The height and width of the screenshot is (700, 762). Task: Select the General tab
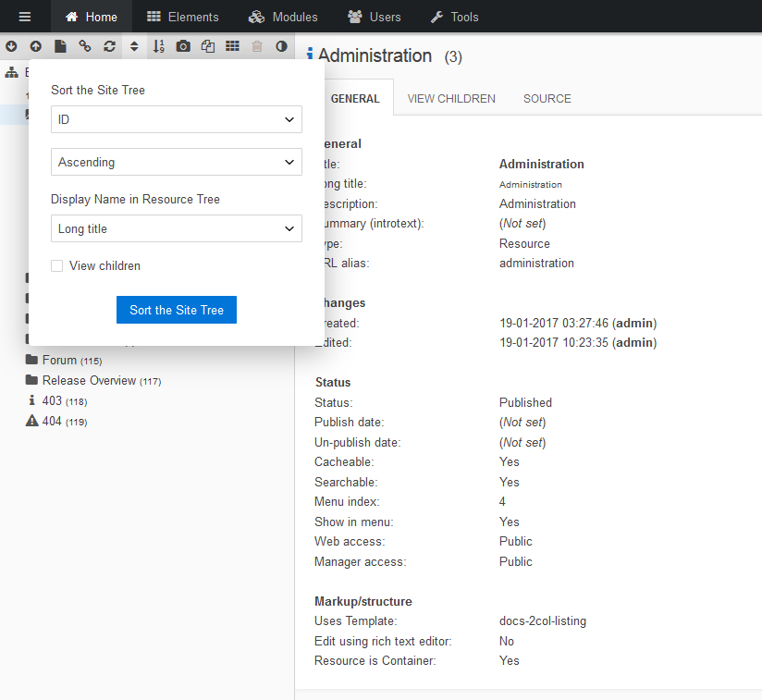click(x=355, y=99)
